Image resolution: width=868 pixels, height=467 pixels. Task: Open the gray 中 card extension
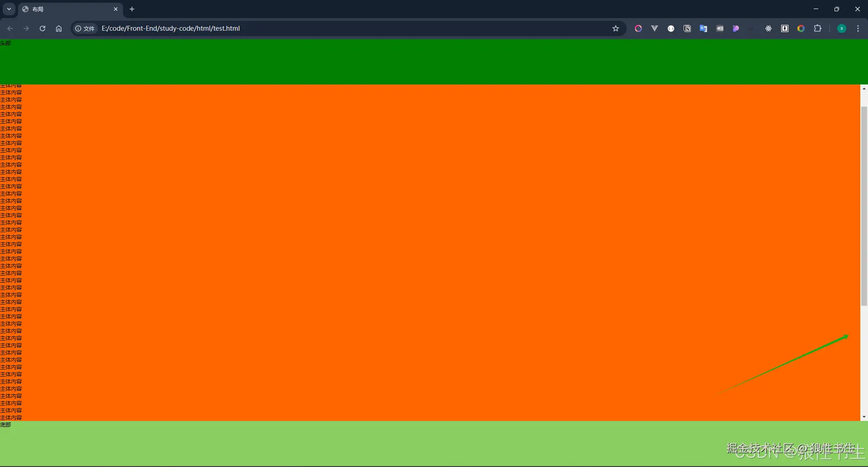point(720,28)
